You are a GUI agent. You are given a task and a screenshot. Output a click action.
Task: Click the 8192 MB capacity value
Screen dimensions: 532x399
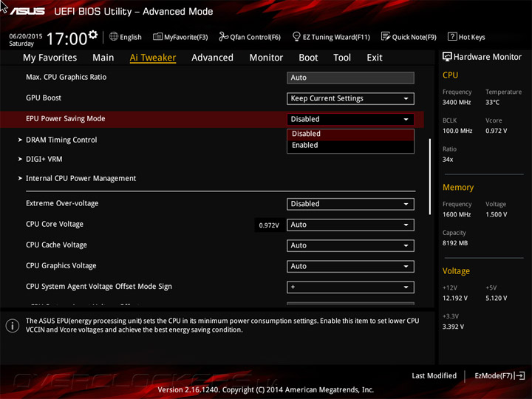point(455,243)
